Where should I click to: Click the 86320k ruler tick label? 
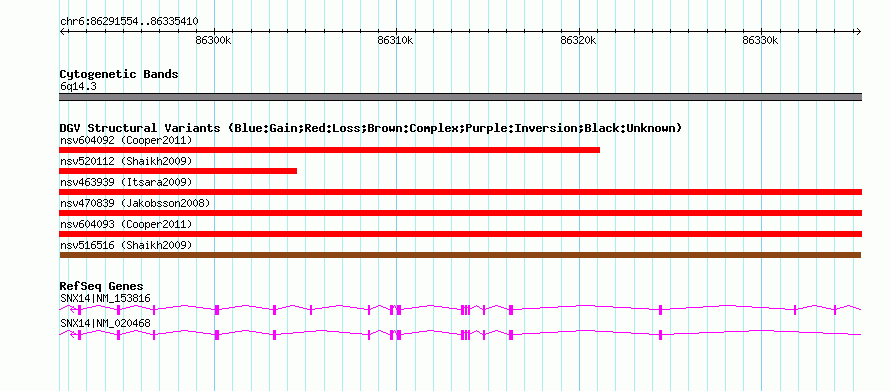point(578,41)
